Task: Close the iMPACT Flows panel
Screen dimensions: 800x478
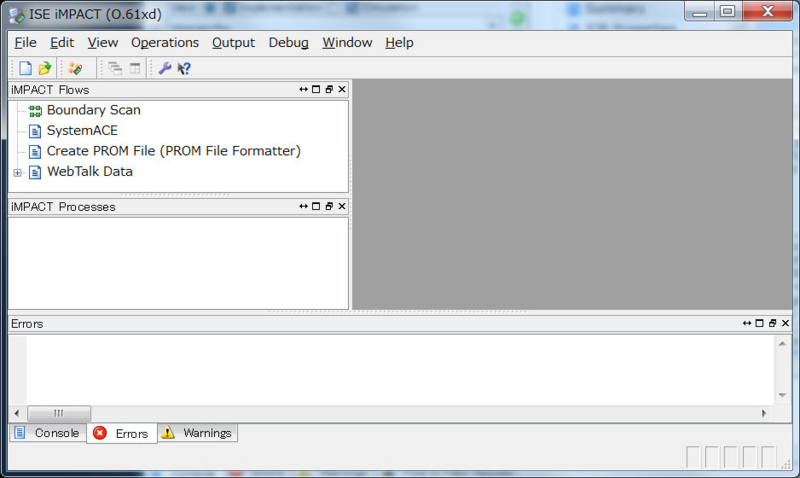Action: pos(342,89)
